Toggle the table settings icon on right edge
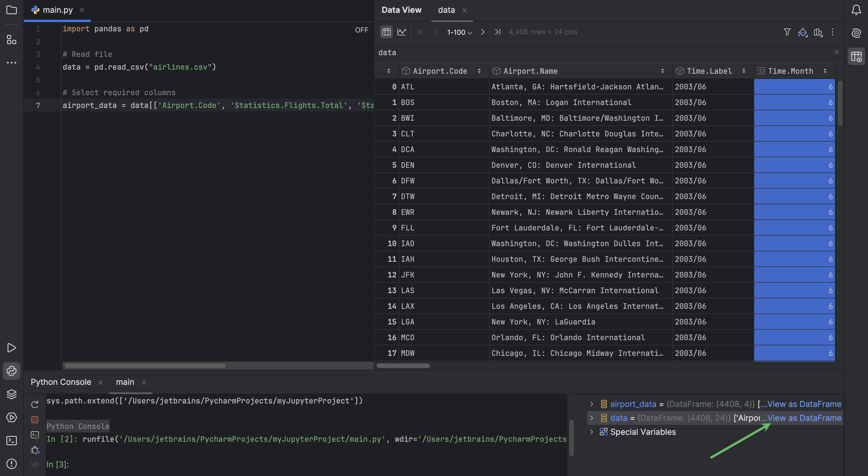868x476 pixels. (857, 56)
